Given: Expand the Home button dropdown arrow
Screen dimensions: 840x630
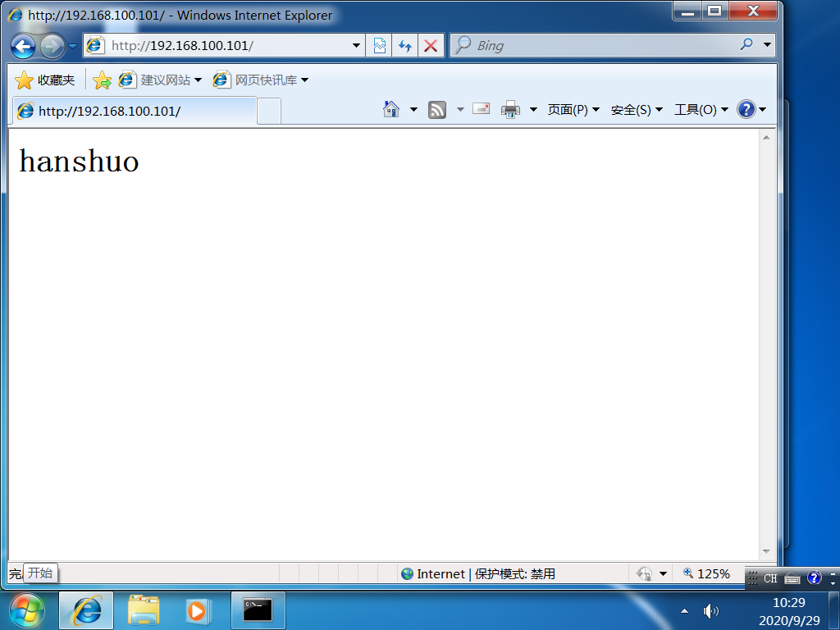Looking at the screenshot, I should pyautogui.click(x=413, y=109).
